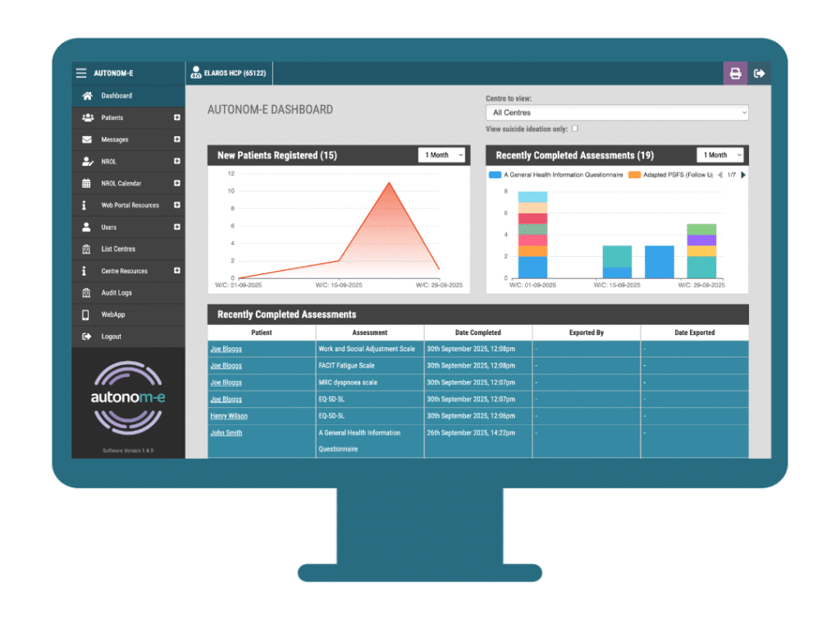The height and width of the screenshot is (623, 840).
Task: Enable View suicide ideation only
Action: pyautogui.click(x=575, y=129)
